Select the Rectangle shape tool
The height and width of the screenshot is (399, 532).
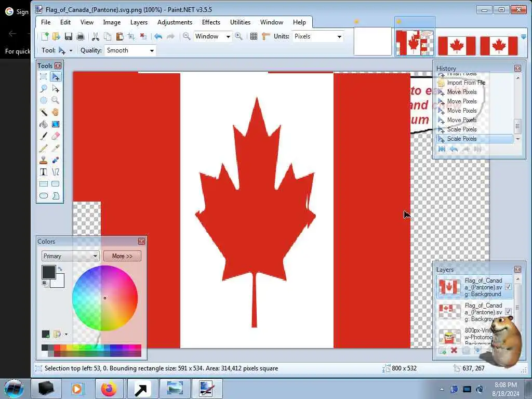[44, 184]
